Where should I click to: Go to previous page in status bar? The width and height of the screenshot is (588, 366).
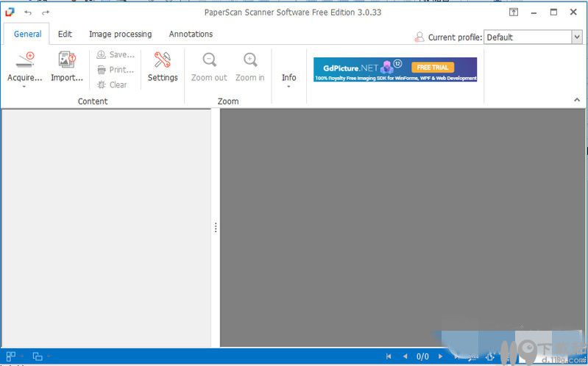pos(405,356)
